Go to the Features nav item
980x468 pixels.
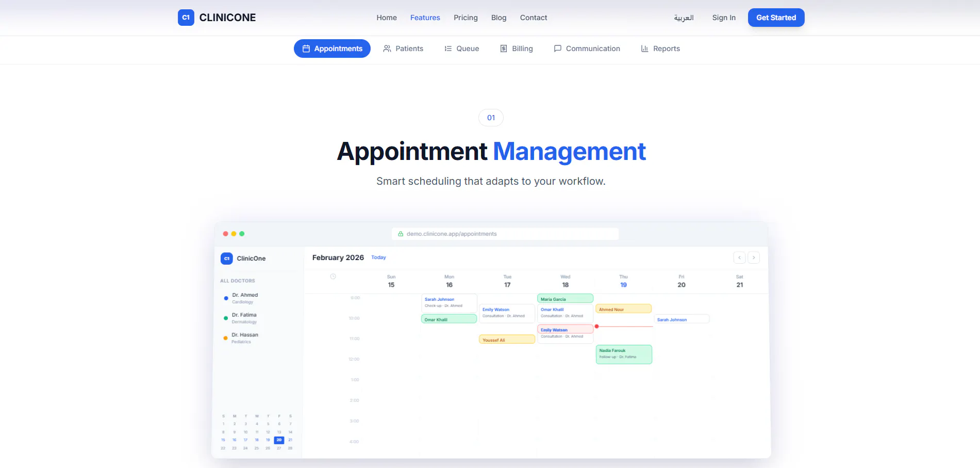425,18
